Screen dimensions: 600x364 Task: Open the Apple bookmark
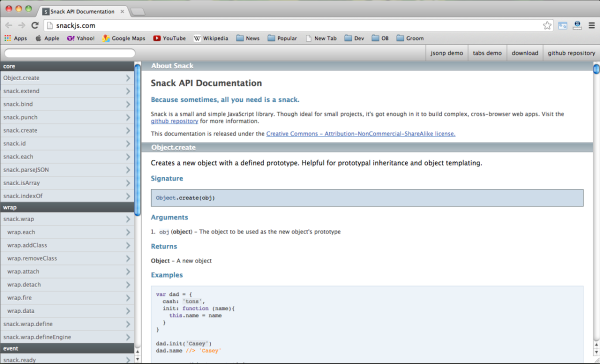coord(47,38)
